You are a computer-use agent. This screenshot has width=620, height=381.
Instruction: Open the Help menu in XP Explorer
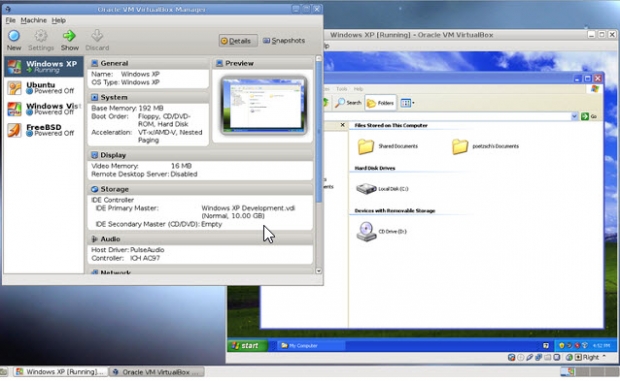pyautogui.click(x=358, y=89)
